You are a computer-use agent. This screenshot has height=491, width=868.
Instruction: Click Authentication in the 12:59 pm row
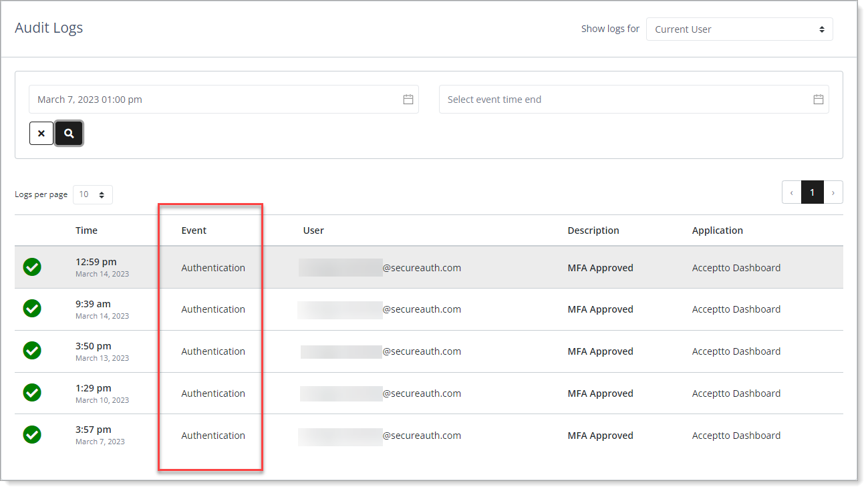(213, 268)
